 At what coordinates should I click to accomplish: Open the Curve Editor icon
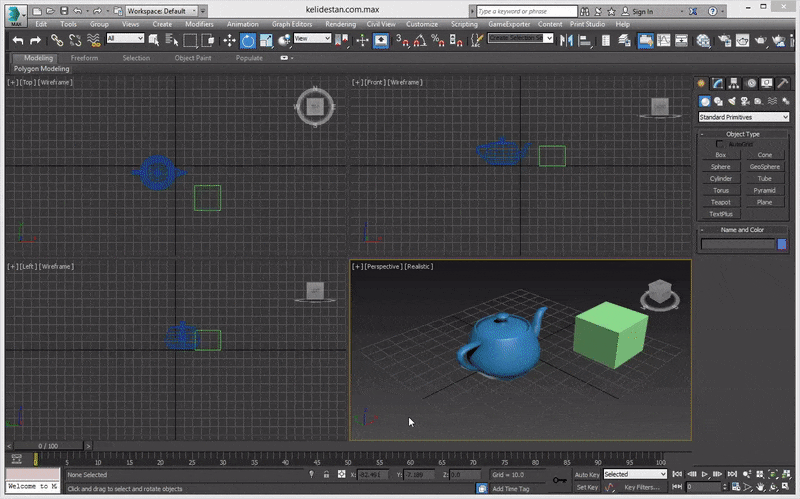(x=663, y=40)
